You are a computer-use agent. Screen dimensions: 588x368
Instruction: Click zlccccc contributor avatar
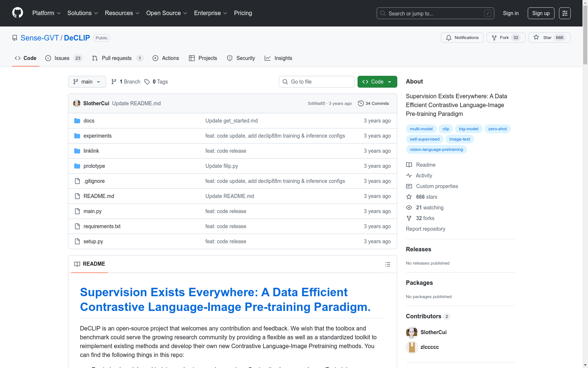[412, 347]
